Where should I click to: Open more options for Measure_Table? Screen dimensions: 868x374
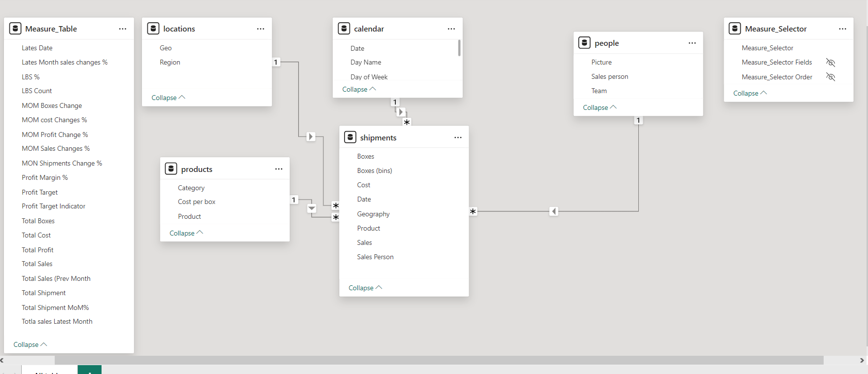point(122,29)
